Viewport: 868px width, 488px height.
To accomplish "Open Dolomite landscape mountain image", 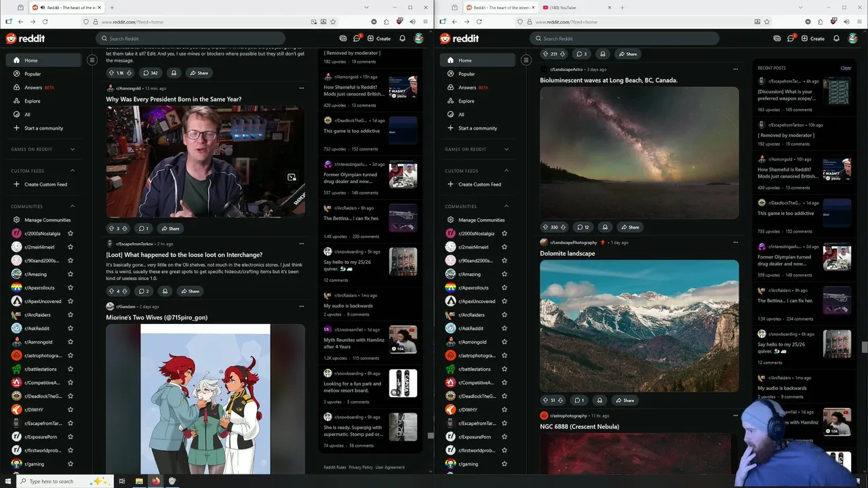I will [639, 326].
